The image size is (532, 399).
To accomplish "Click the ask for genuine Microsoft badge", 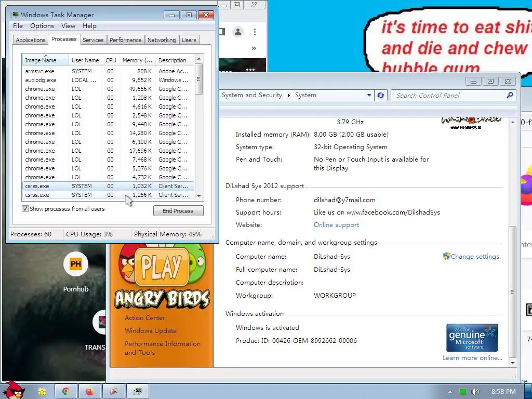I will pyautogui.click(x=472, y=338).
